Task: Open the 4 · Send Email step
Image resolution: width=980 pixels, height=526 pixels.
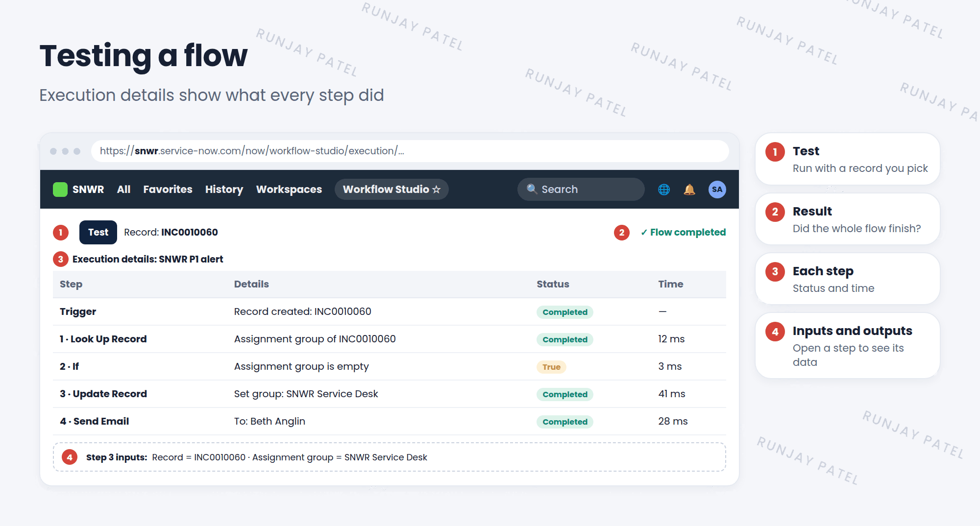Action: (x=390, y=421)
